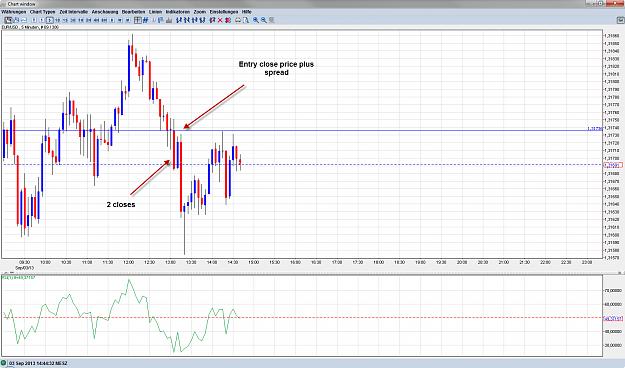Screen dimensions: 625x368
Task: Open the Währungen menu
Action: [14, 12]
